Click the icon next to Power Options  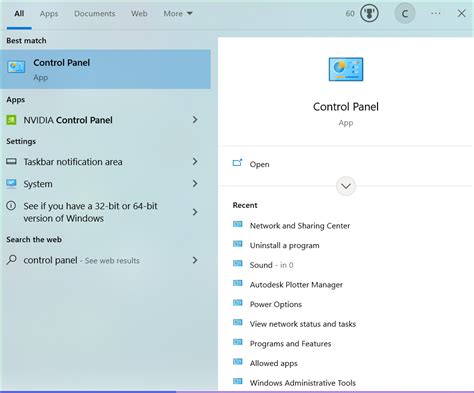pyautogui.click(x=238, y=303)
